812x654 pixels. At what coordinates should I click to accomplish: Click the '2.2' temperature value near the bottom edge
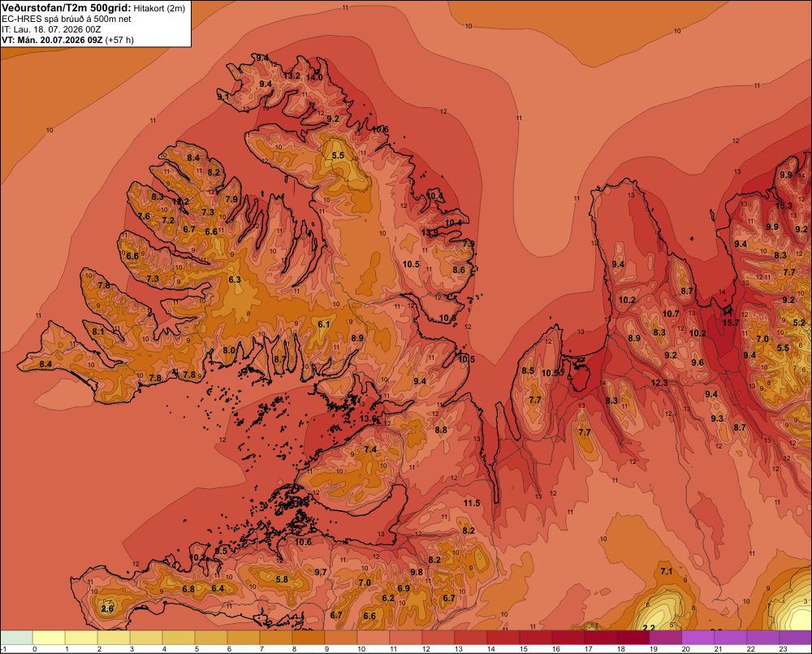tap(648, 628)
